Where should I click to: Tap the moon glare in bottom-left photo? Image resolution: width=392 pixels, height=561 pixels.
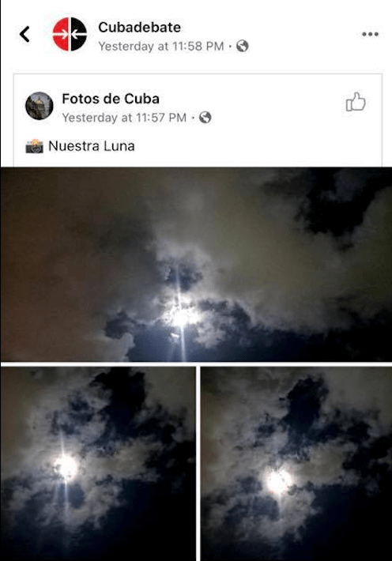(66, 467)
